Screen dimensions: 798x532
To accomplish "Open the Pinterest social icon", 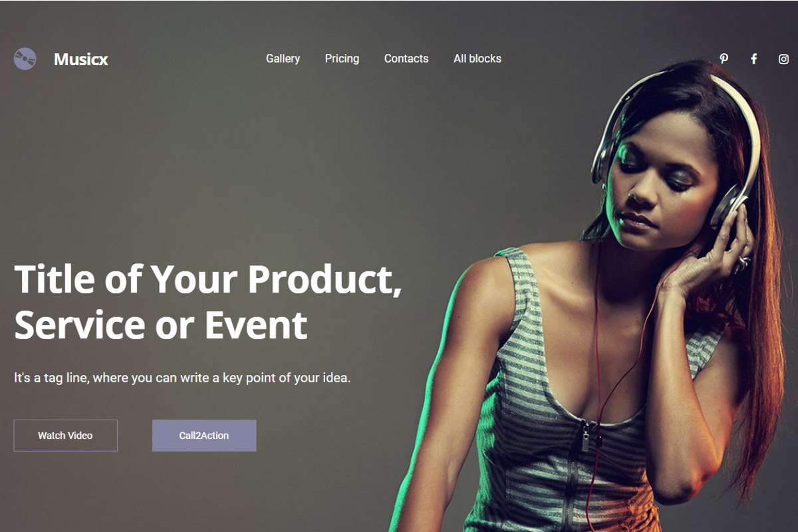I will click(x=724, y=59).
